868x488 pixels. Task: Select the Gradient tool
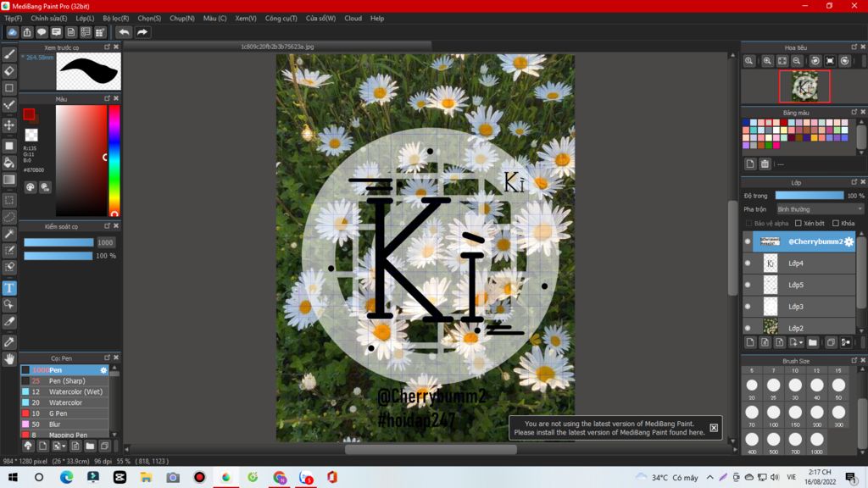tap(9, 180)
